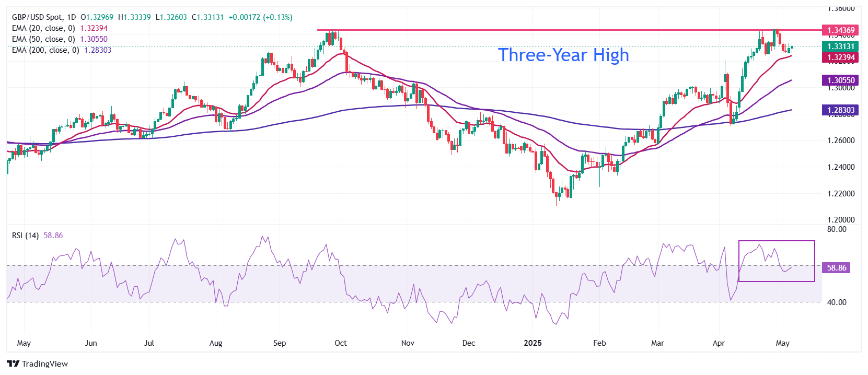Click the TradingView logo icon

click(13, 364)
